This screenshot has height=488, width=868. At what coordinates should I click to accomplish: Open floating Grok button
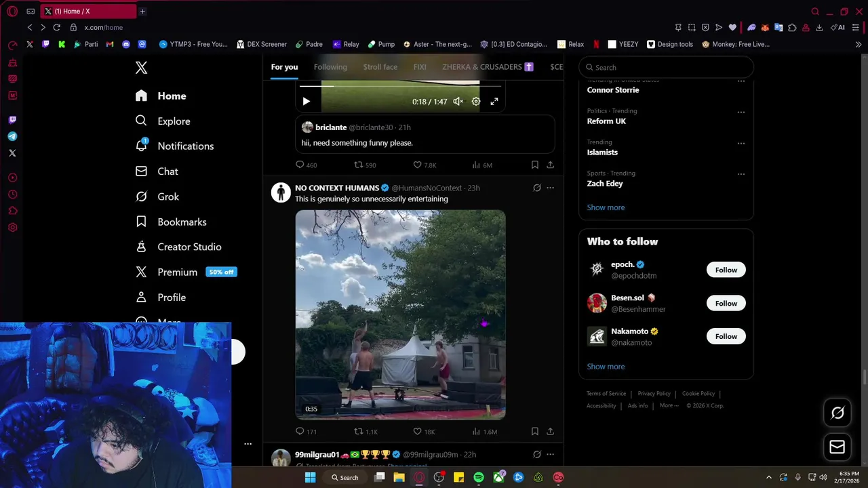(x=837, y=413)
